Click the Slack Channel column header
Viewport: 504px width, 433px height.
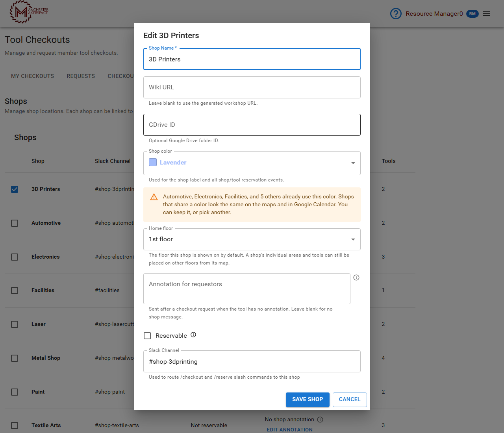point(113,161)
